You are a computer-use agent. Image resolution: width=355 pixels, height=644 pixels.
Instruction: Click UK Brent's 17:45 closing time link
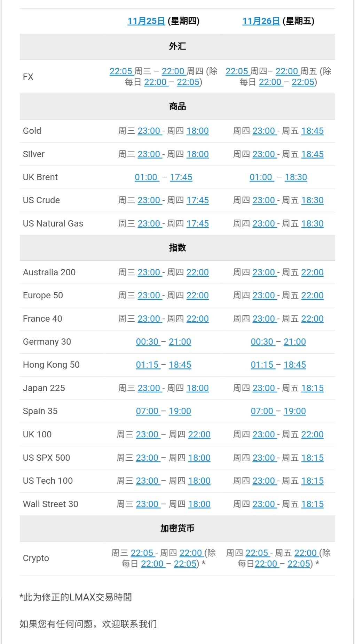coord(181,177)
